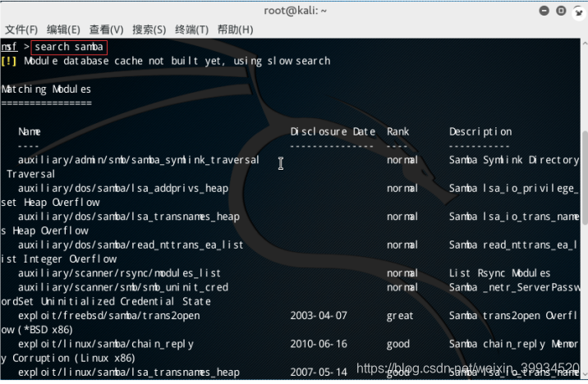Viewport: 588px width, 384px height.
Task: Click the 'Disclosure Date' column header
Action: pyautogui.click(x=333, y=131)
